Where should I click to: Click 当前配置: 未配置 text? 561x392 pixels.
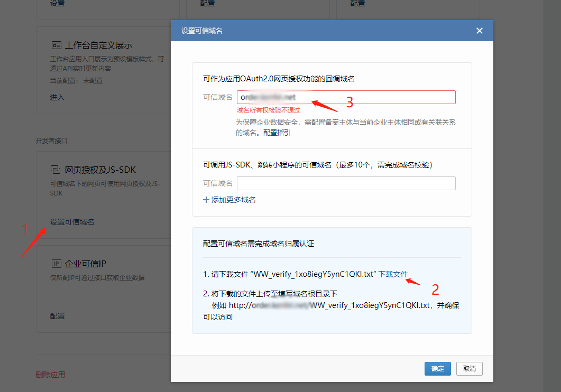point(76,81)
